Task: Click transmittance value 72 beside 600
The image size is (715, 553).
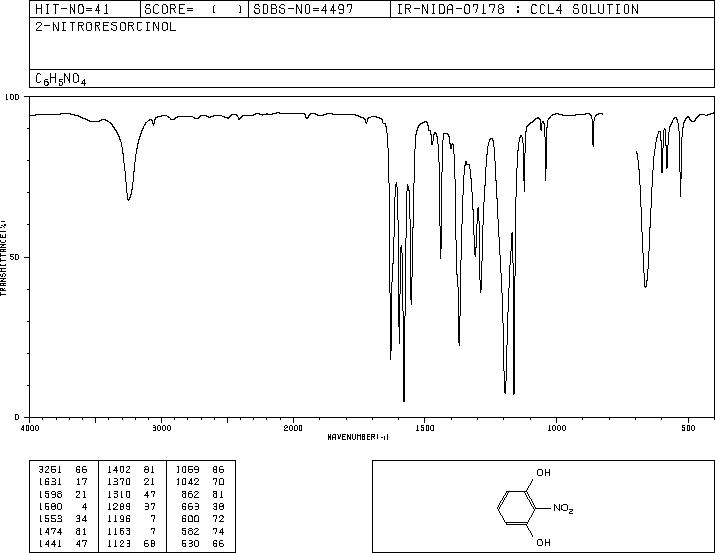Action: pos(218,519)
